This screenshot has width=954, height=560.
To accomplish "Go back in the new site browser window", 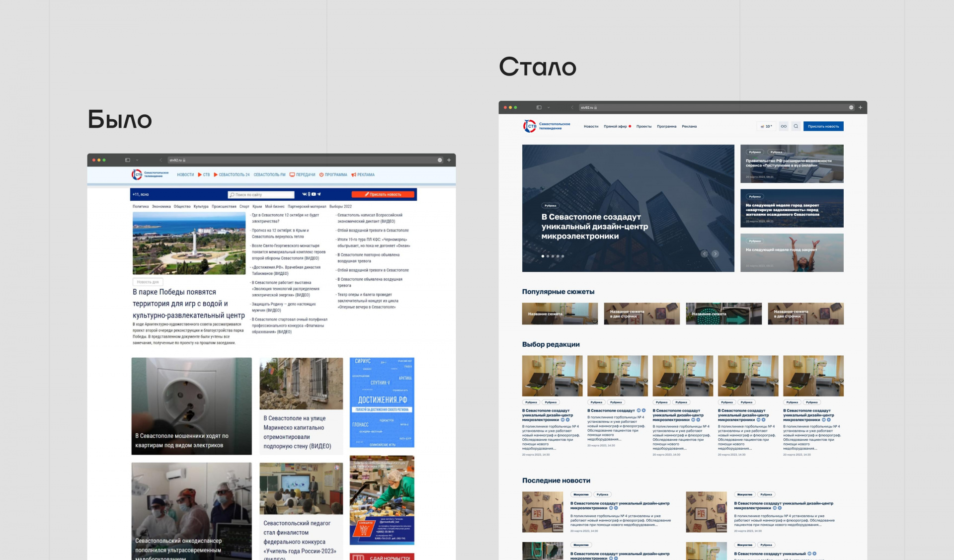I will point(572,107).
